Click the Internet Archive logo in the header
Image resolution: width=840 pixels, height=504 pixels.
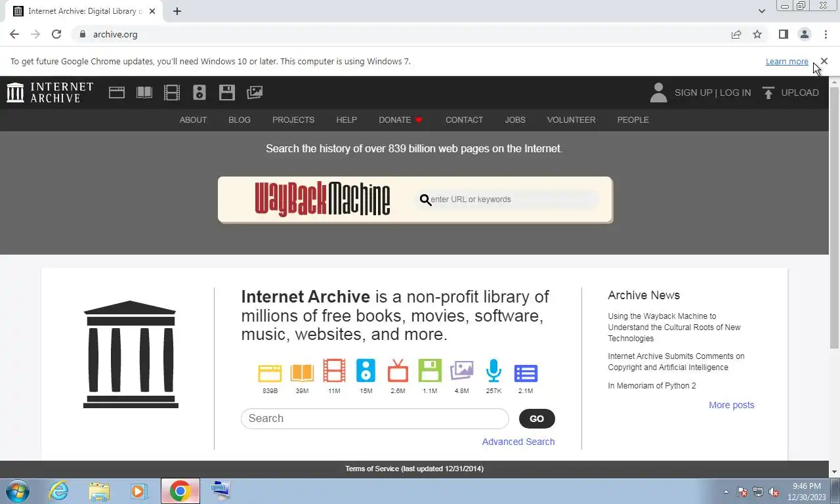[50, 93]
